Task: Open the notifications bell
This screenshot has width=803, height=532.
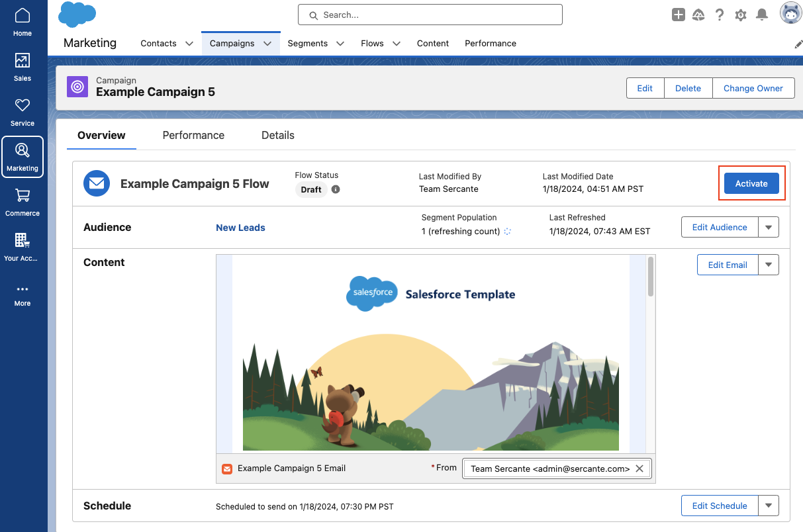Action: [762, 15]
